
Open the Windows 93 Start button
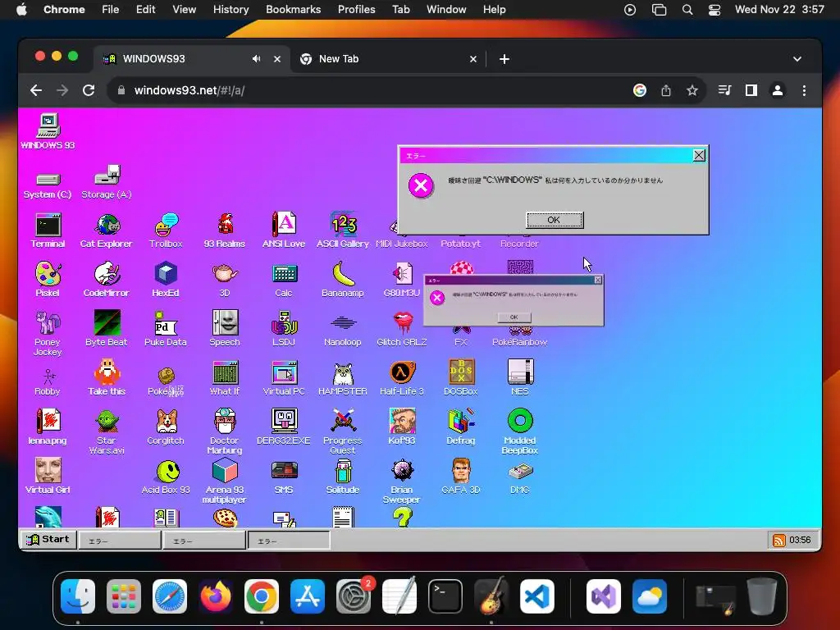coord(48,539)
